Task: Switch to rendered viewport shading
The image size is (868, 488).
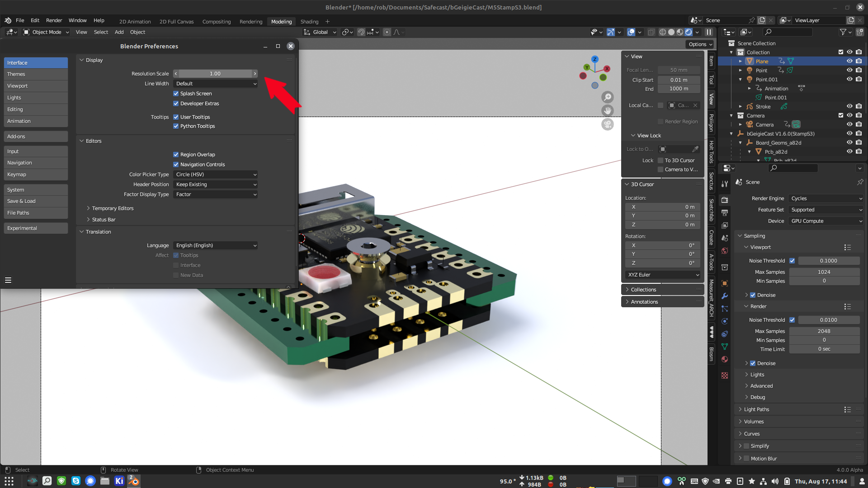Action: (689, 32)
